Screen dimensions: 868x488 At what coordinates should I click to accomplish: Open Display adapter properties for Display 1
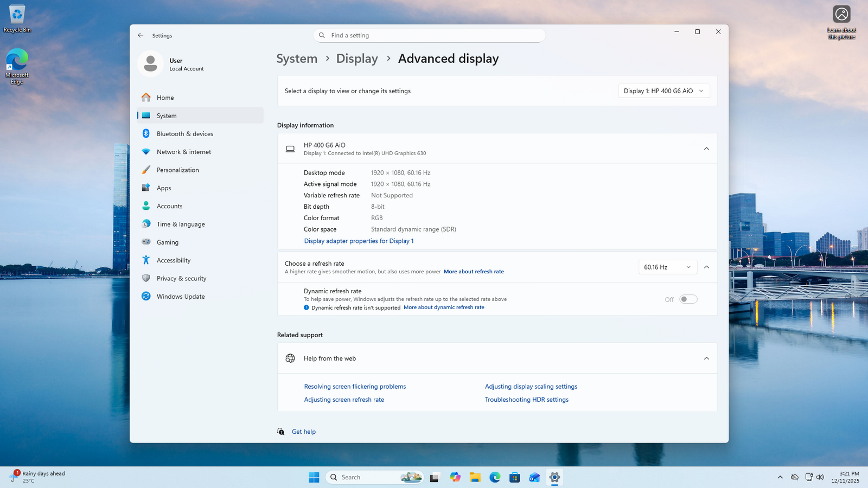coord(359,241)
